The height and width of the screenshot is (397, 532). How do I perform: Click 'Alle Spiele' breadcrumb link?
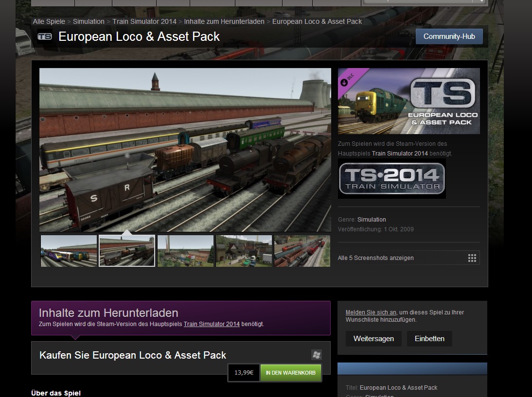tap(49, 21)
